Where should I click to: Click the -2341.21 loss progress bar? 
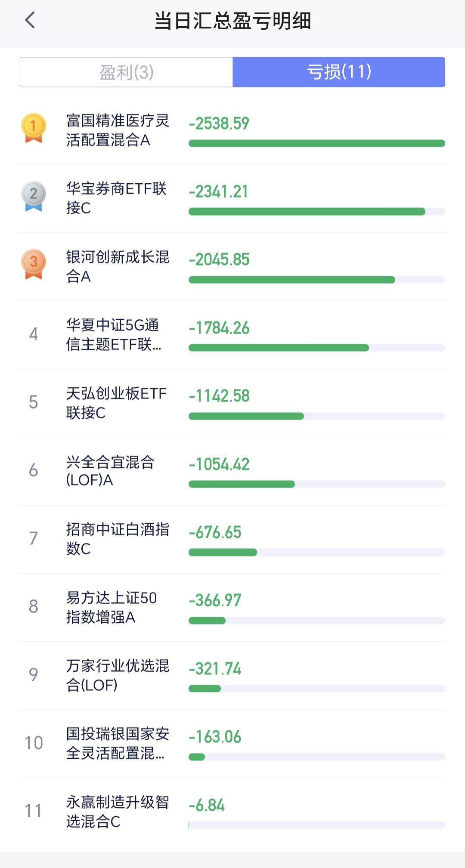pyautogui.click(x=307, y=212)
